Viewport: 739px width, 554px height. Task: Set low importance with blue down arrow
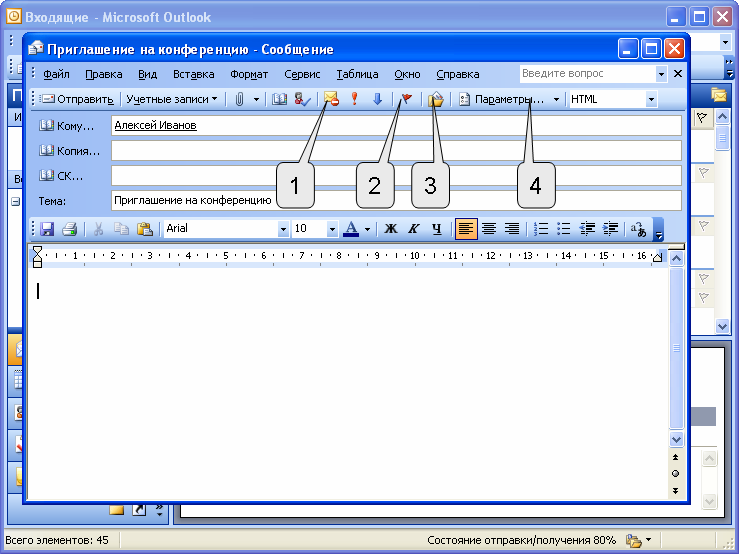378,99
